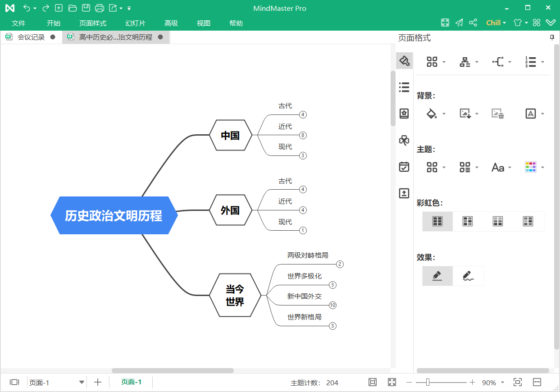Open the 帮助 menu
This screenshot has height=392, width=560.
click(236, 23)
